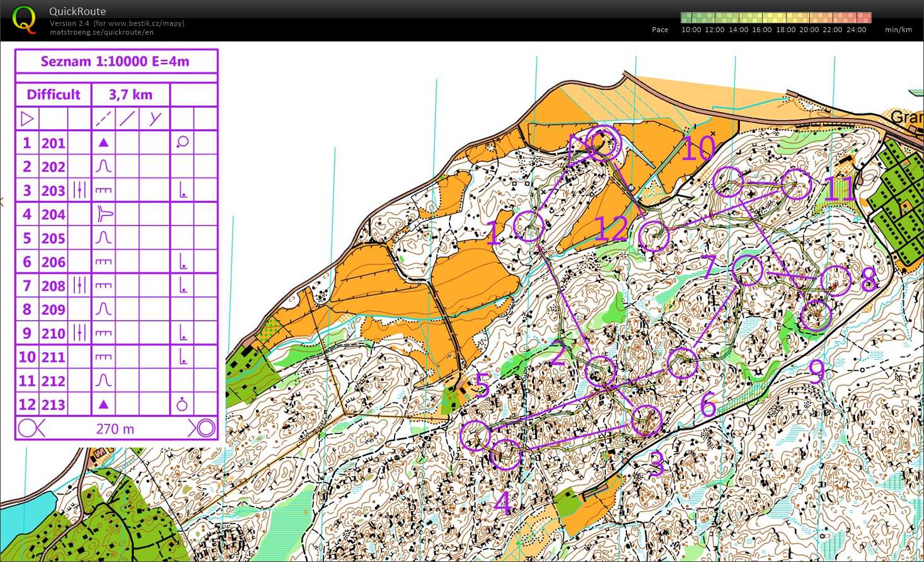Select the Seznam 1:10000 E=4m title cell
Viewport: 924px width, 562px height.
coord(115,61)
